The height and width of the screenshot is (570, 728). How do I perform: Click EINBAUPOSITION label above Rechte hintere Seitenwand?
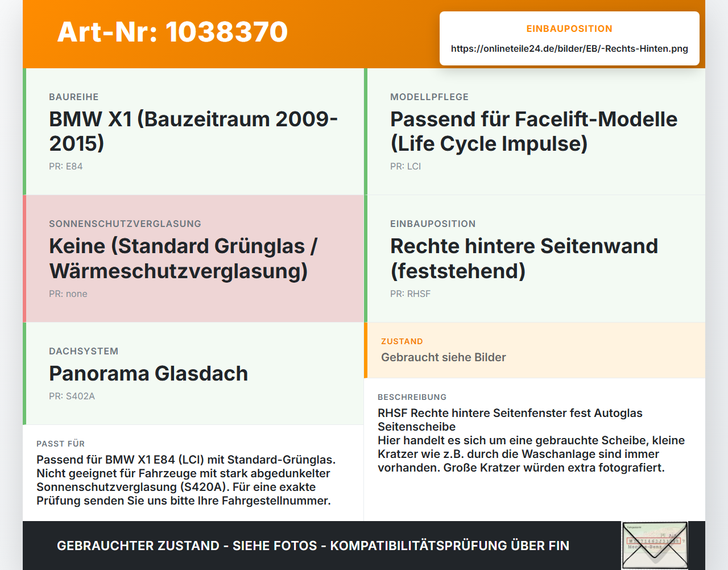click(433, 224)
